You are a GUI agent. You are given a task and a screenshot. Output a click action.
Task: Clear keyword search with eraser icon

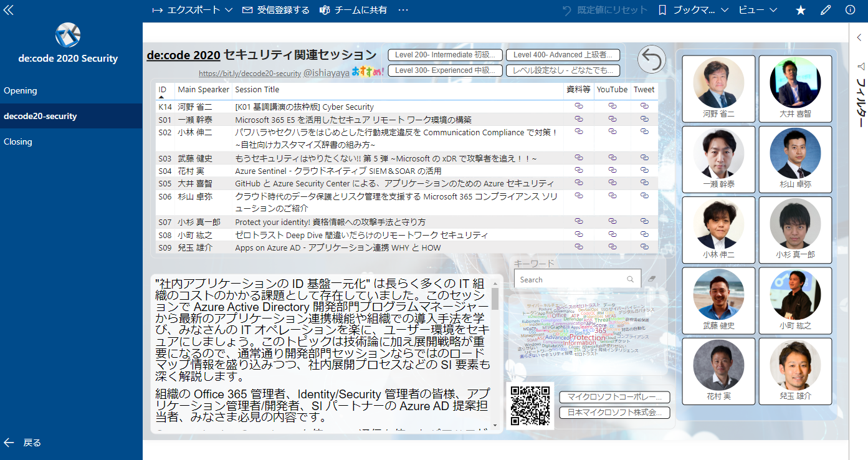[x=652, y=279]
